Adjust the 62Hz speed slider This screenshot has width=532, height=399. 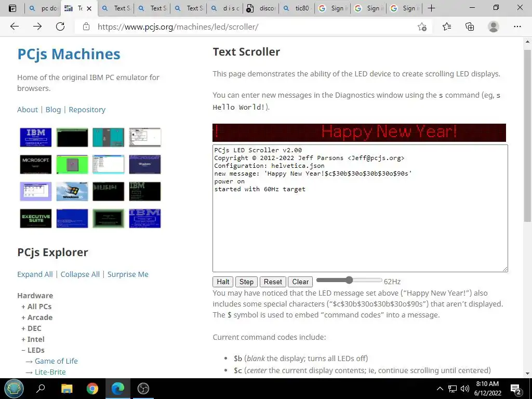pyautogui.click(x=349, y=280)
